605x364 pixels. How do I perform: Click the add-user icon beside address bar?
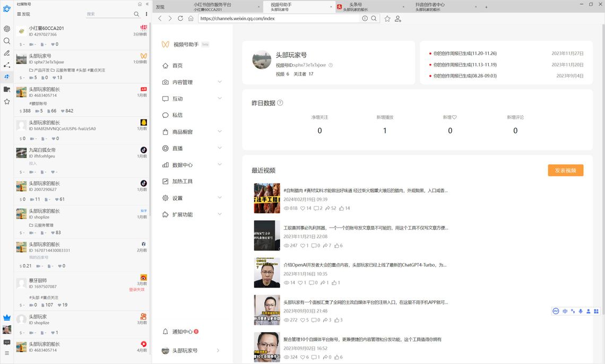click(x=398, y=19)
